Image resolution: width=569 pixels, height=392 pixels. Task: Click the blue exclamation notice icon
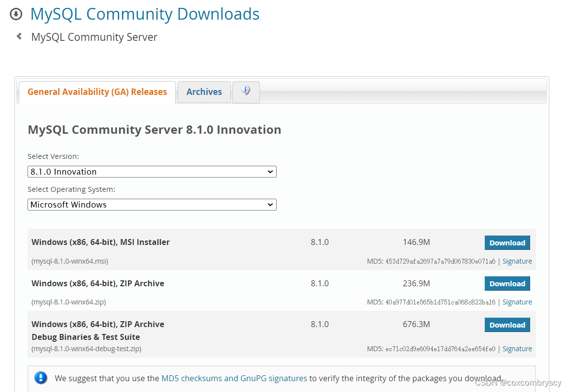pos(41,378)
